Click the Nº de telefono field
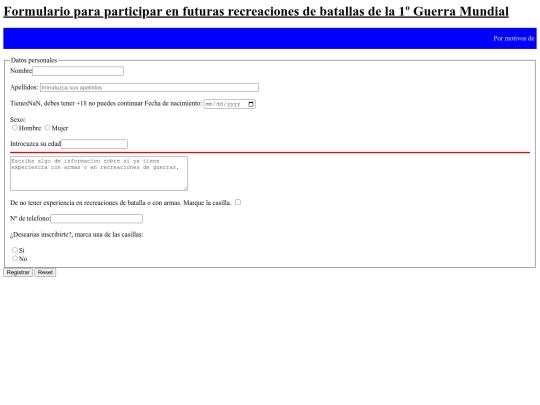 (x=96, y=219)
